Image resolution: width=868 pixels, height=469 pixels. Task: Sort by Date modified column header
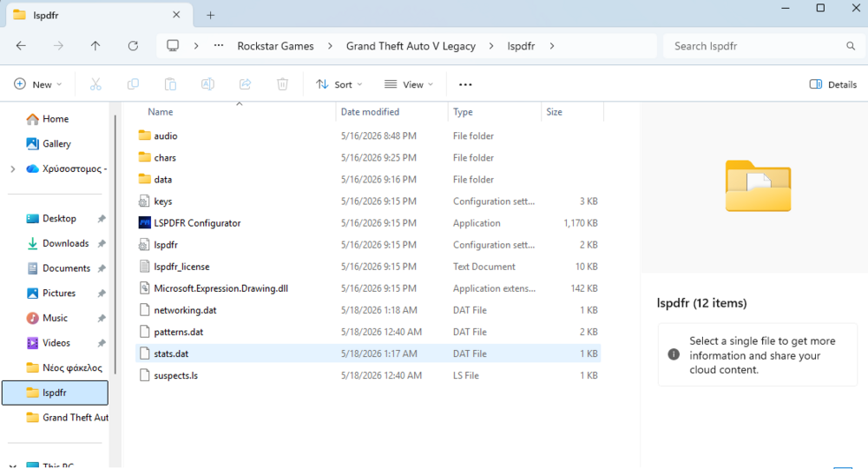(370, 112)
